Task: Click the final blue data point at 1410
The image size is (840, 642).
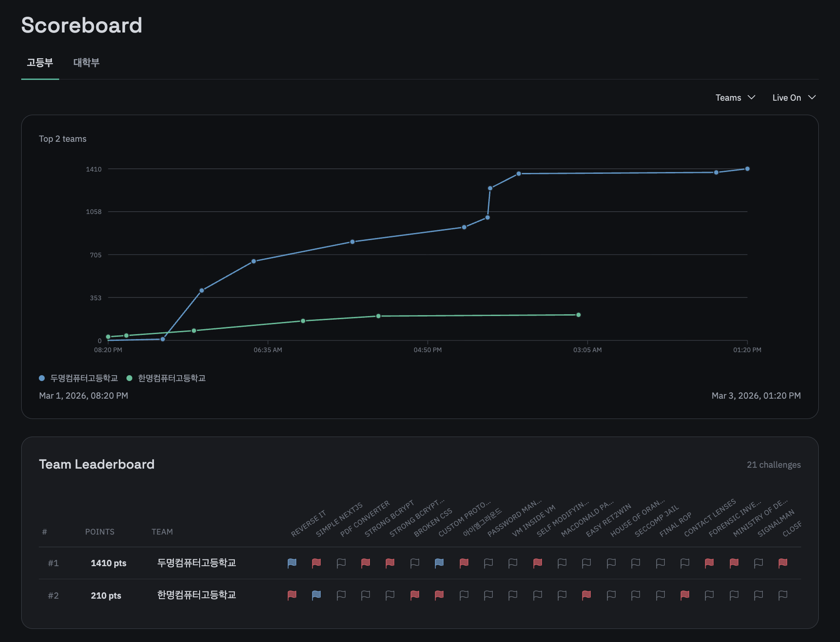Action: pyautogui.click(x=747, y=169)
